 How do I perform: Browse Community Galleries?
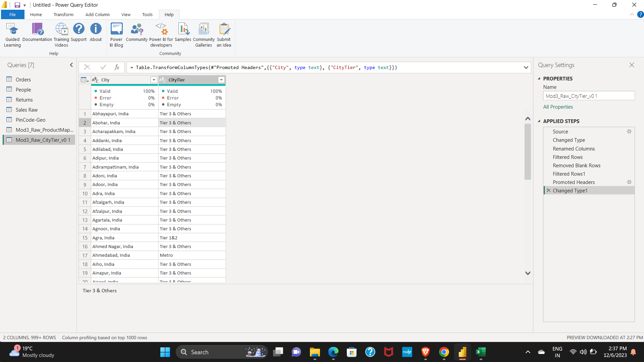tap(204, 35)
